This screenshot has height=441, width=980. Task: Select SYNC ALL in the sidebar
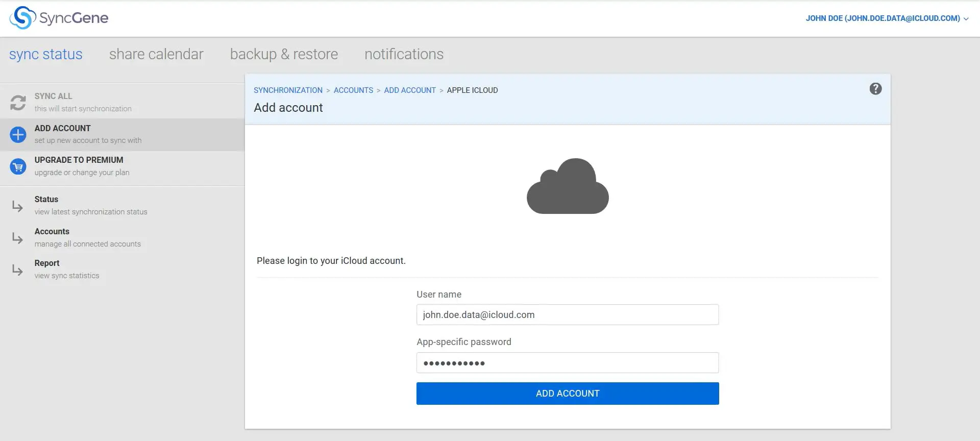[x=54, y=96]
